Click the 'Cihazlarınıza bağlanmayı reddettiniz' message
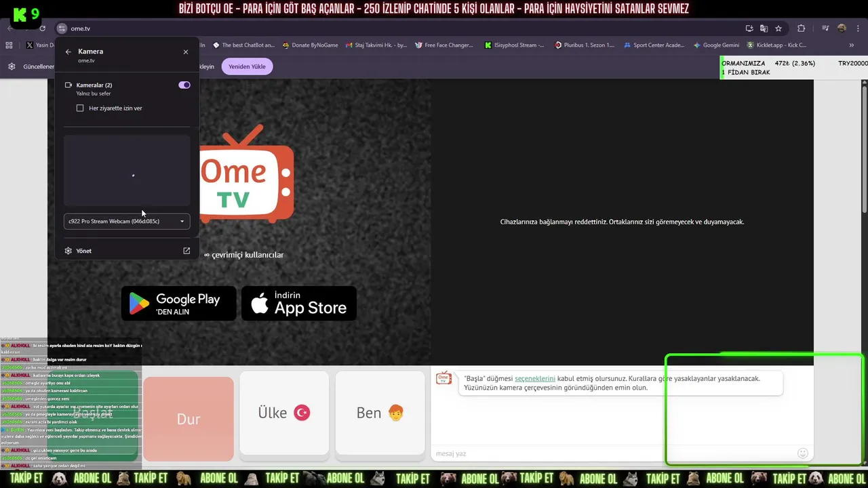The width and height of the screenshot is (868, 488). 622,222
